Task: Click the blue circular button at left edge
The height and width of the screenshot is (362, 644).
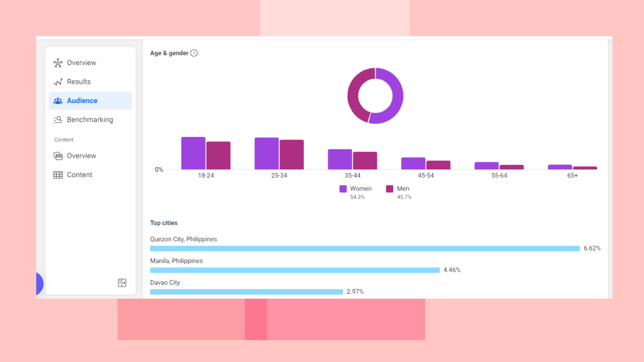Action: point(40,284)
